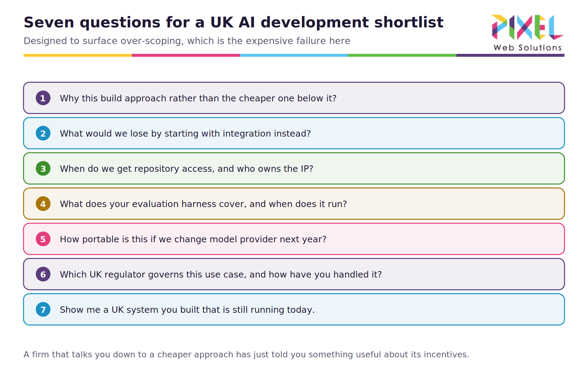The height and width of the screenshot is (372, 588).
Task: Click the Seven questions main heading
Action: (233, 22)
